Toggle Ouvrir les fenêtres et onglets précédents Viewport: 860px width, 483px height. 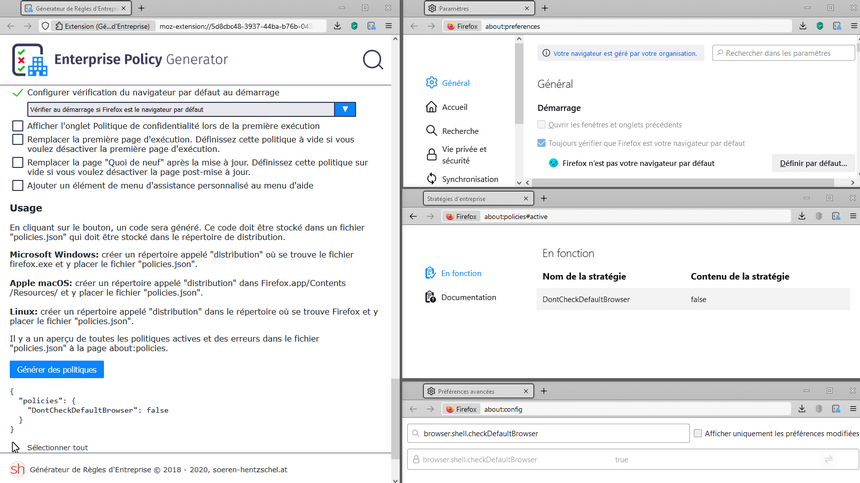tap(542, 124)
